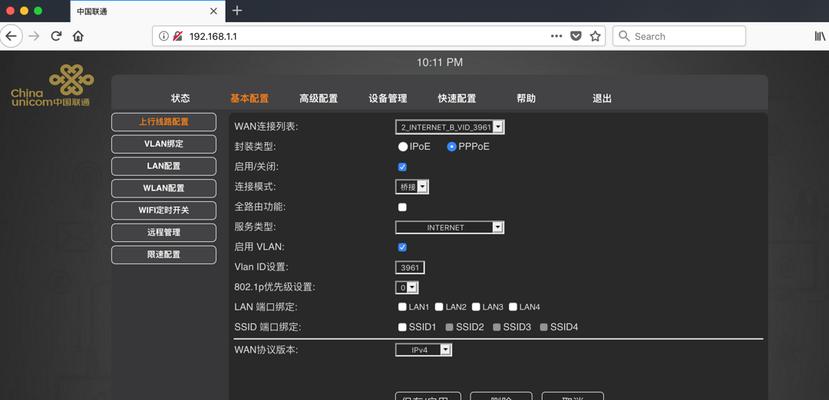Switch to the 快速配置 tab
Viewport: 829px width, 400px height.
pyautogui.click(x=457, y=98)
